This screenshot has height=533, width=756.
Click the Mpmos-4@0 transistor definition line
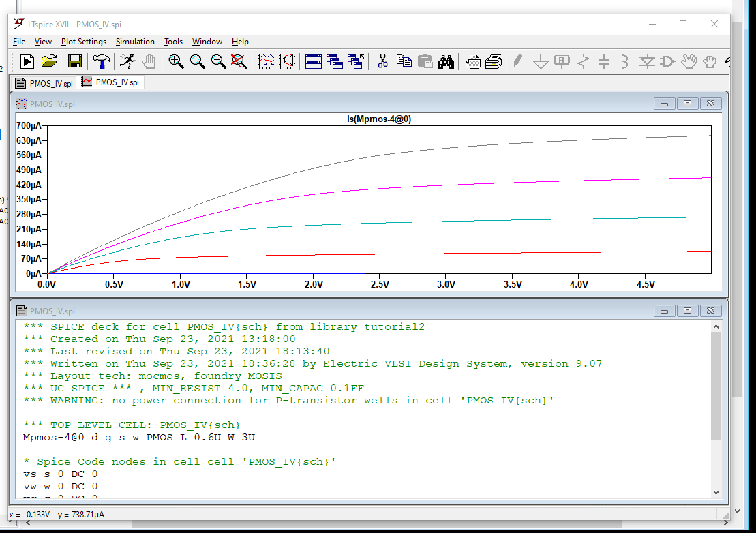point(139,437)
